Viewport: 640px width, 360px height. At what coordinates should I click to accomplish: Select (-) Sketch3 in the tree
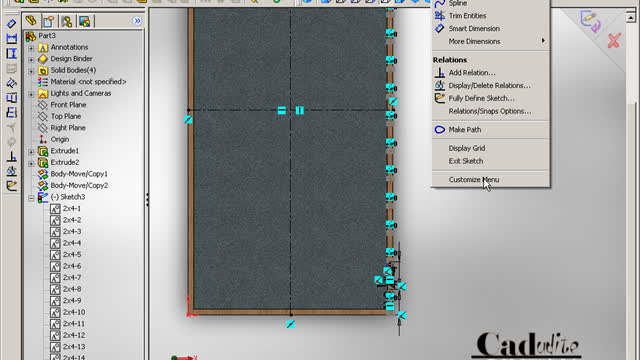[x=68, y=197]
